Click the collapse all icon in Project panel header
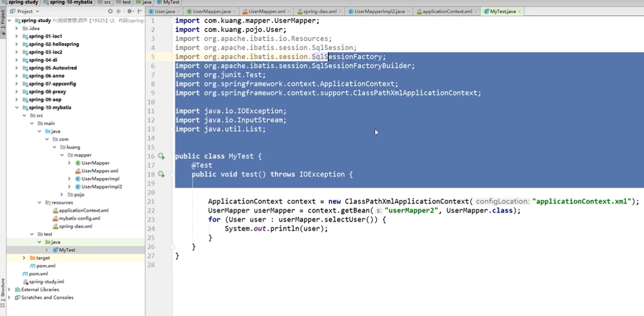This screenshot has width=644, height=316. tap(118, 11)
